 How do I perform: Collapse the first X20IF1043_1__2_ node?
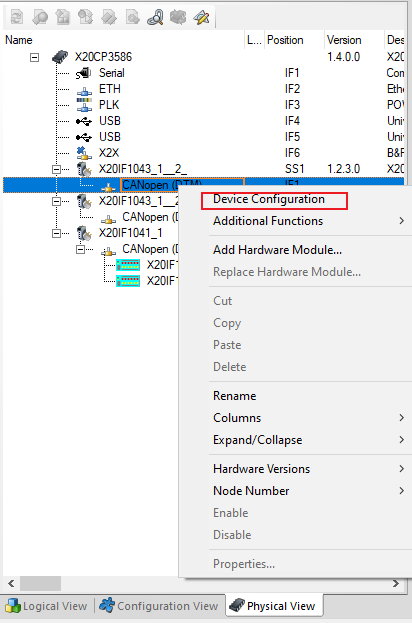coord(56,169)
